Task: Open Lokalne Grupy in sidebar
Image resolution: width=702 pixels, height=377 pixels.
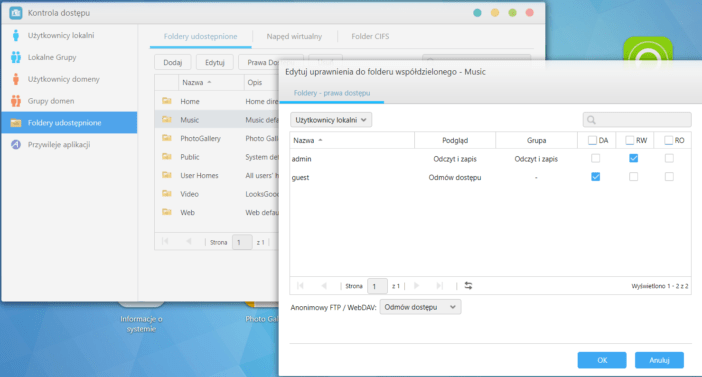Action: pos(69,57)
